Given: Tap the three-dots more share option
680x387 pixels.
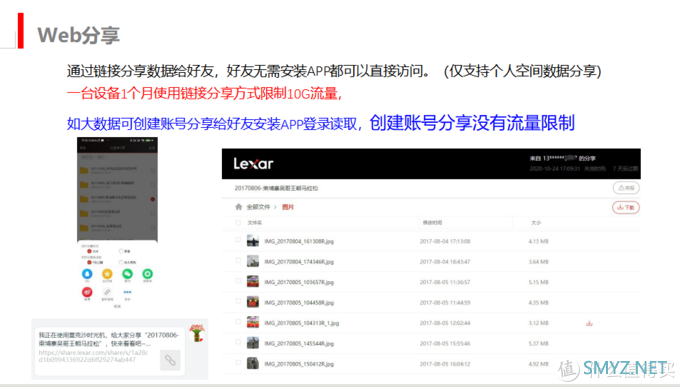Looking at the screenshot, I should [x=127, y=292].
